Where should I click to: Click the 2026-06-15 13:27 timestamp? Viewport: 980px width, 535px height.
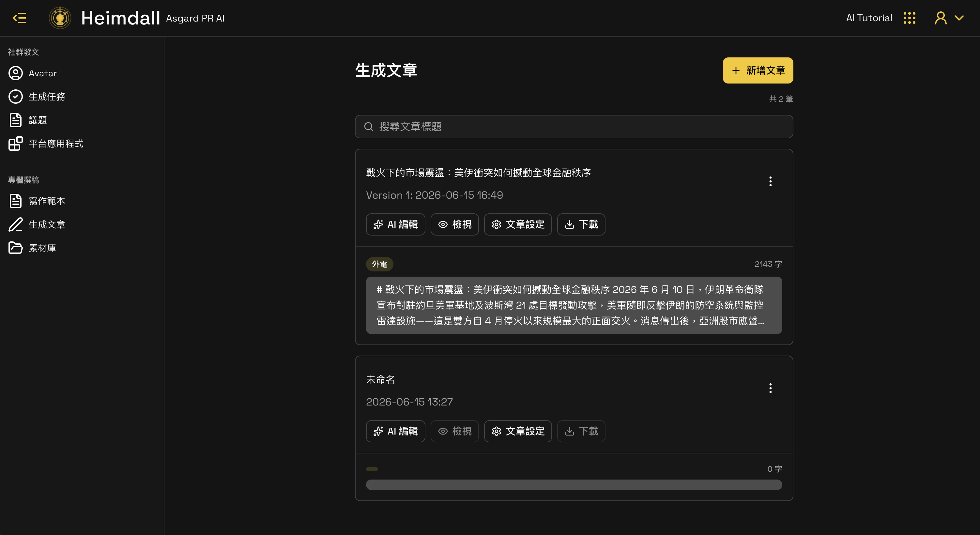coord(409,402)
